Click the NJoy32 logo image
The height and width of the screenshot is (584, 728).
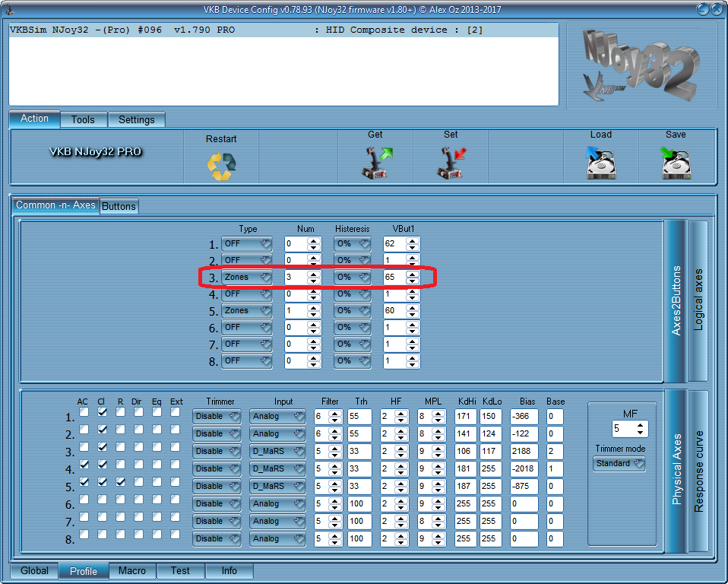(640, 65)
